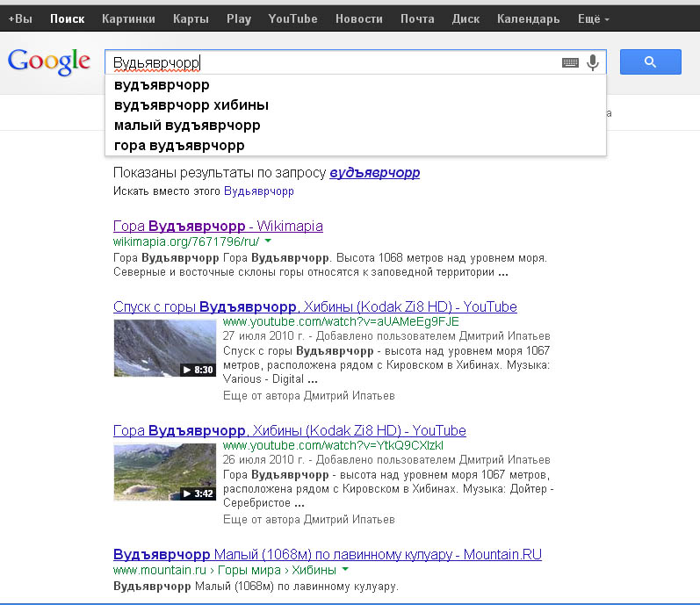Open Новости in the top bar
Screen dimensions: 700x605
tap(359, 18)
